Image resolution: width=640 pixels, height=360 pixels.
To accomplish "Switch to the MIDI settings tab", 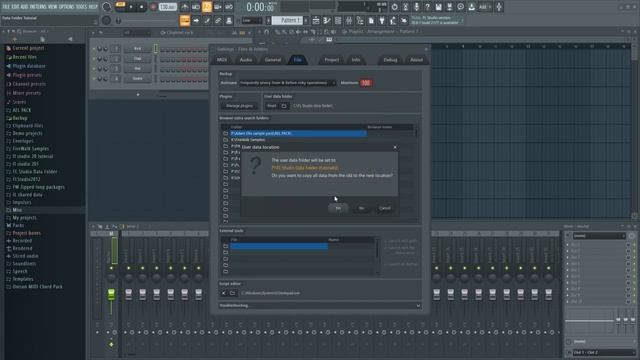I will tap(222, 60).
